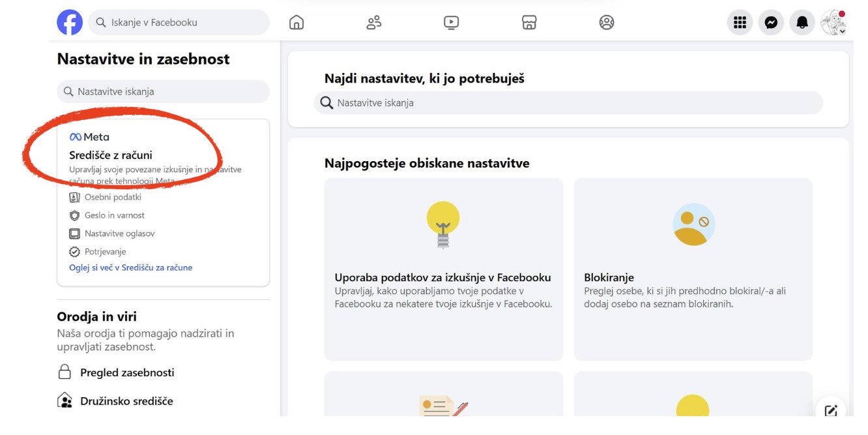Viewport: 868px width, 435px height.
Task: Open Uporaba podatkov za izkušnje v Facebooku card
Action: pyautogui.click(x=444, y=269)
